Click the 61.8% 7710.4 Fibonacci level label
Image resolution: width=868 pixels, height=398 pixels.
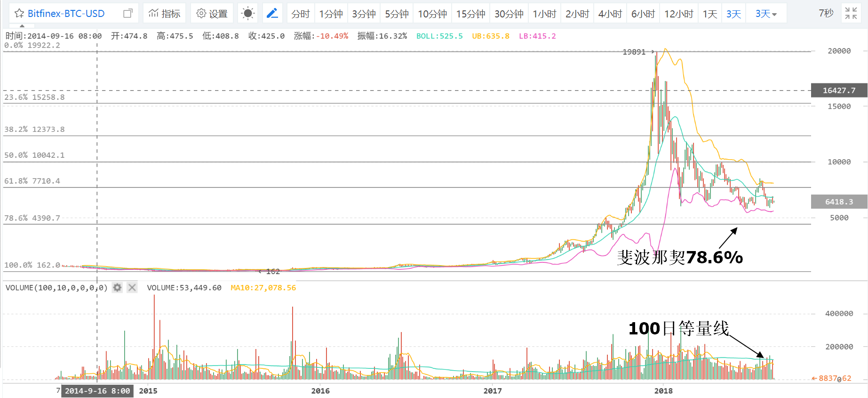(x=32, y=181)
